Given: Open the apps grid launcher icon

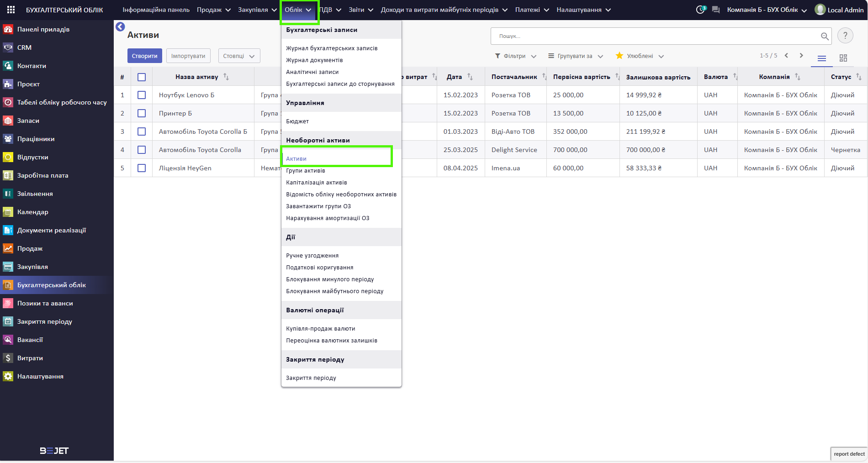Looking at the screenshot, I should (11, 10).
